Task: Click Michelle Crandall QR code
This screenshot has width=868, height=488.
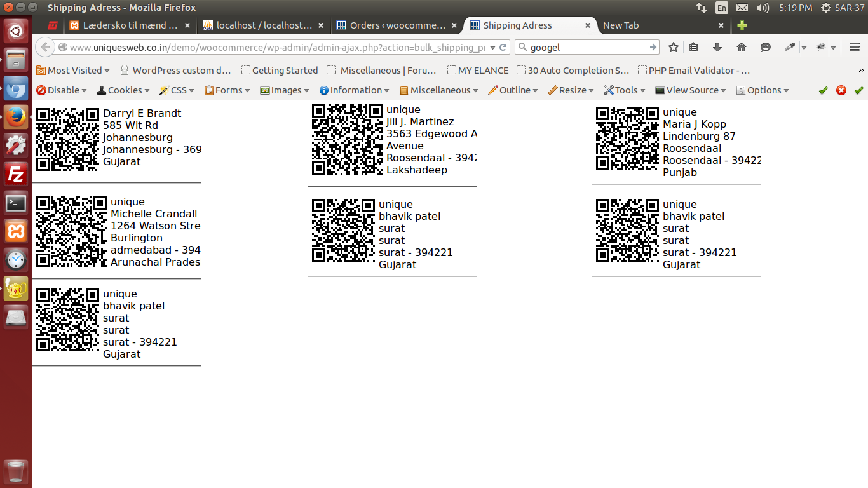Action: [x=71, y=232]
